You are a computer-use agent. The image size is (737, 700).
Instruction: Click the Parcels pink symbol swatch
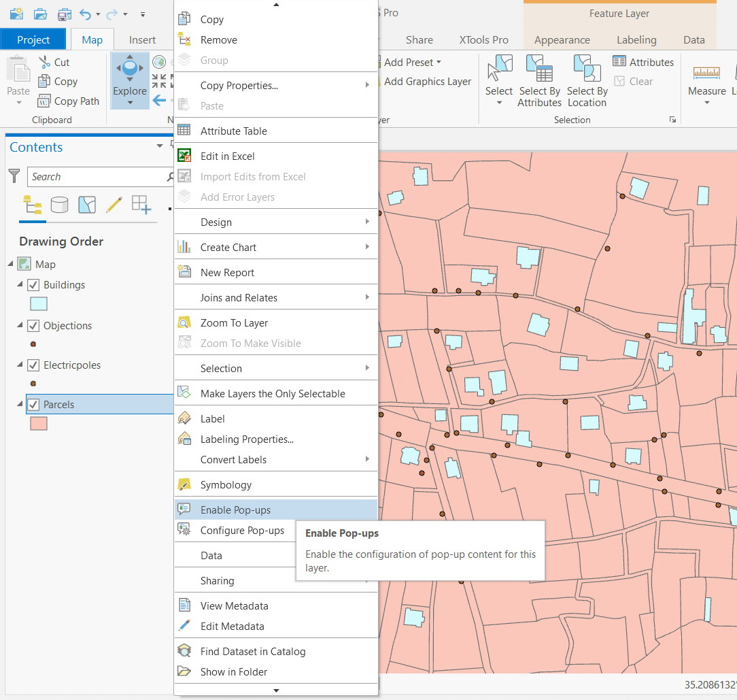tap(39, 424)
